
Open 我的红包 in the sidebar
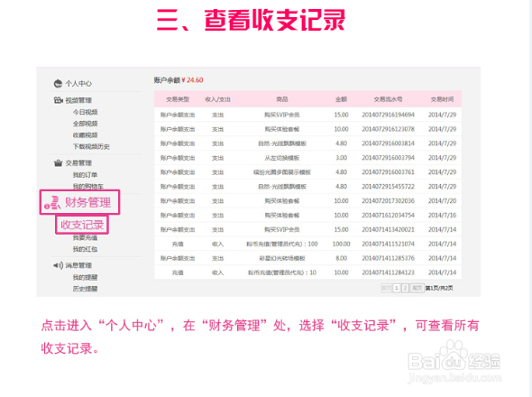[x=85, y=249]
